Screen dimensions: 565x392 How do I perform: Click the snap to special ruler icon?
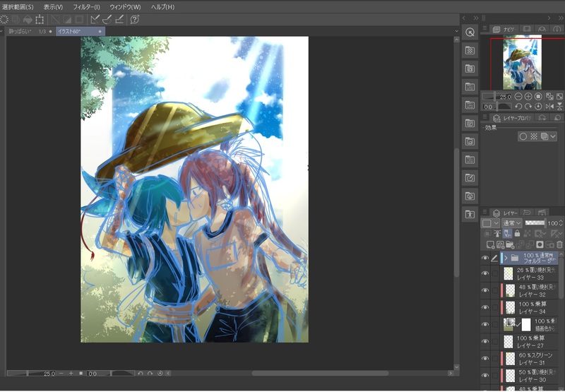point(107,20)
